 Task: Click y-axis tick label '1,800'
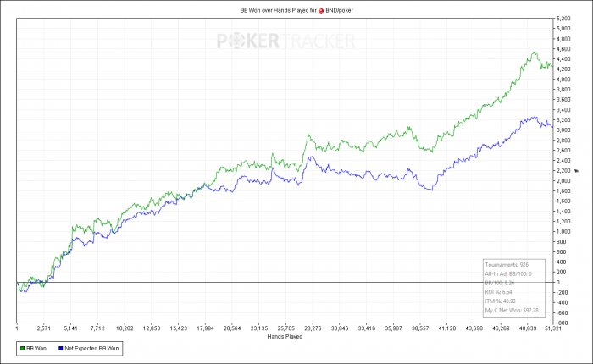click(563, 191)
